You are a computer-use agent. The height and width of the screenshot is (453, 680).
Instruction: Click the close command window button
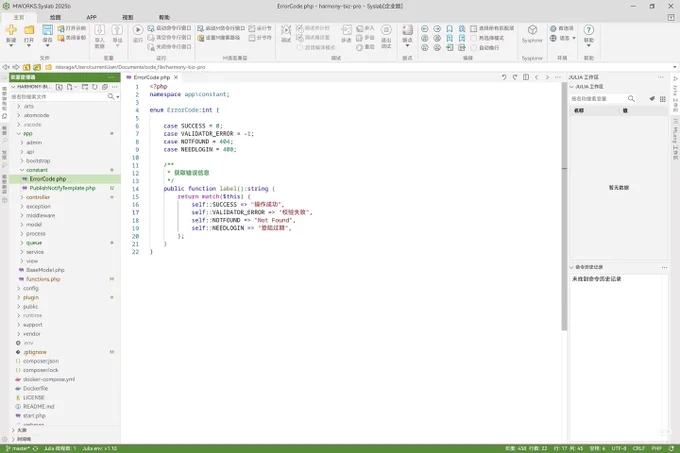pos(170,47)
